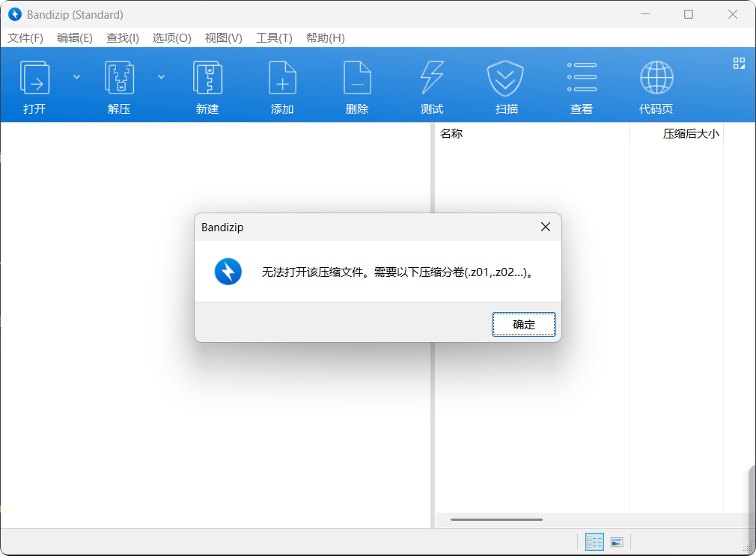756x556 pixels.
Task: Toggle the detailed list view at bottom
Action: click(594, 541)
